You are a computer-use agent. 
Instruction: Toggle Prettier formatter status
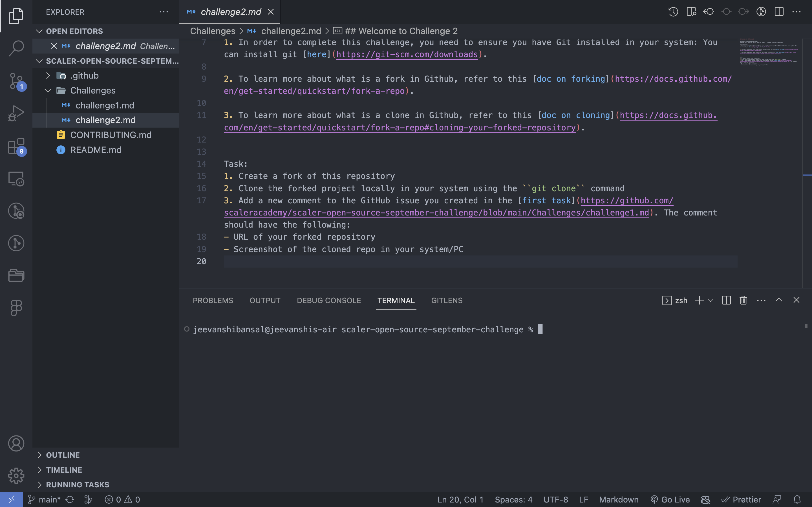(742, 499)
